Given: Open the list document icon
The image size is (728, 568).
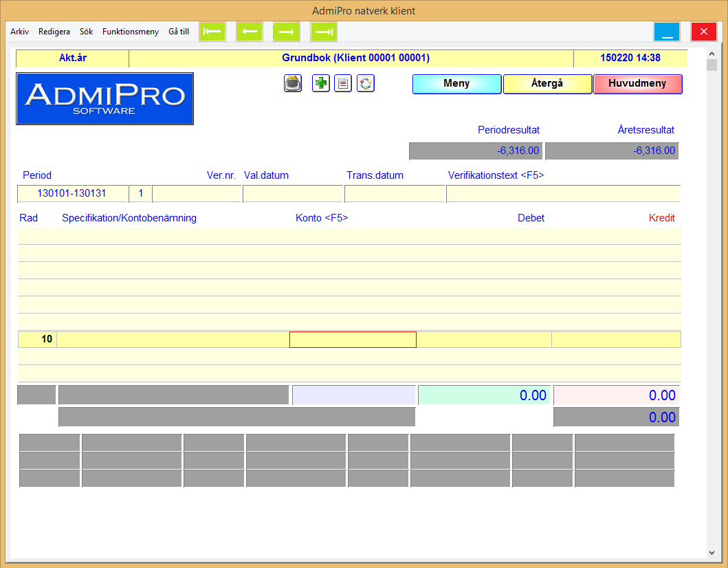Looking at the screenshot, I should 343,84.
